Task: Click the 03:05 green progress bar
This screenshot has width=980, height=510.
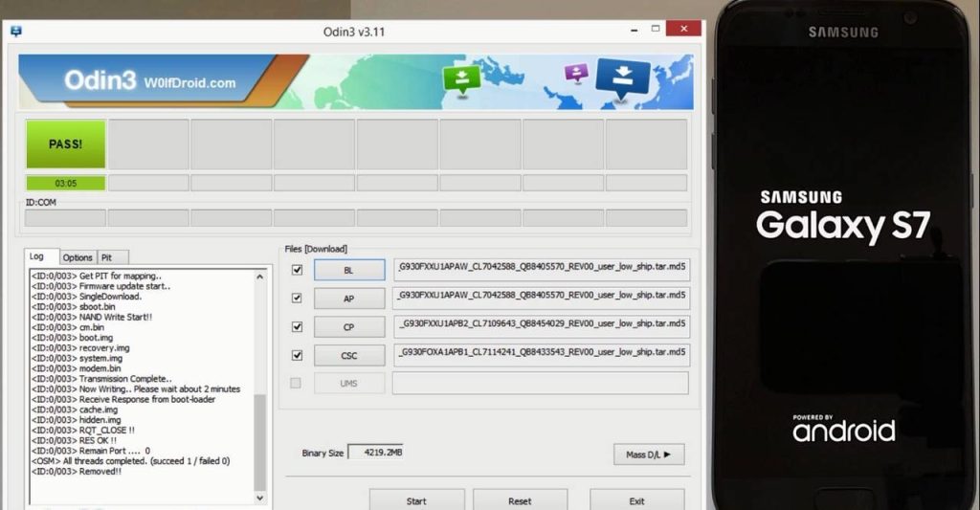Action: (66, 183)
